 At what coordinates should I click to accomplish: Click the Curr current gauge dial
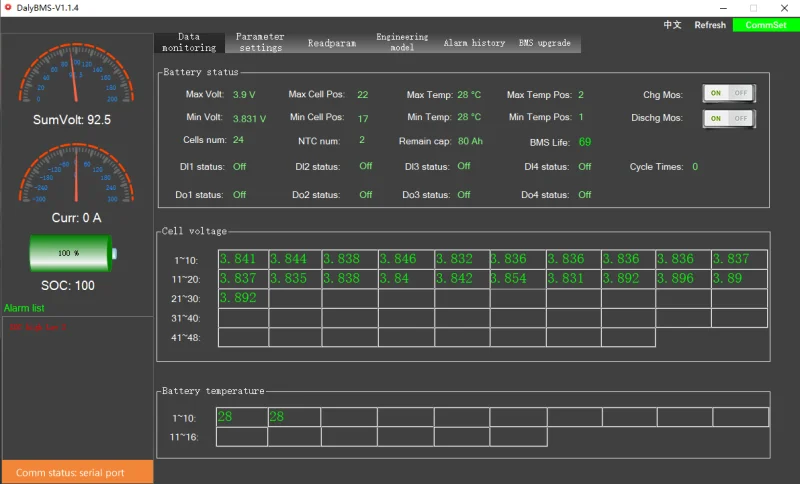pos(77,174)
